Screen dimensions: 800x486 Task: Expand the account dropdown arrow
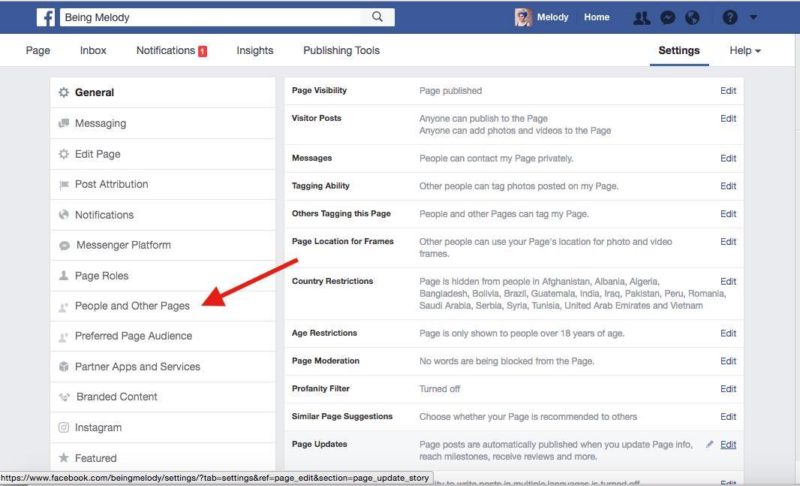point(753,17)
